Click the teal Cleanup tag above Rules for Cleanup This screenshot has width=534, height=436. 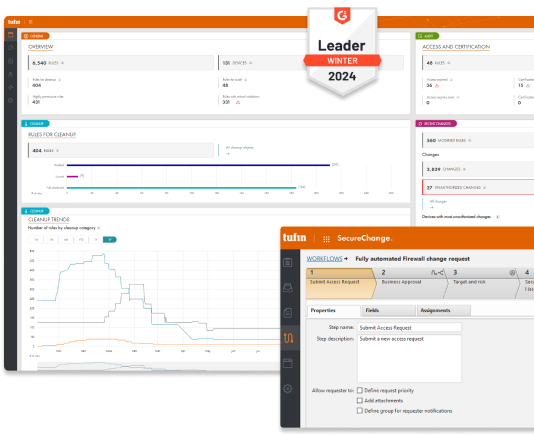click(35, 123)
